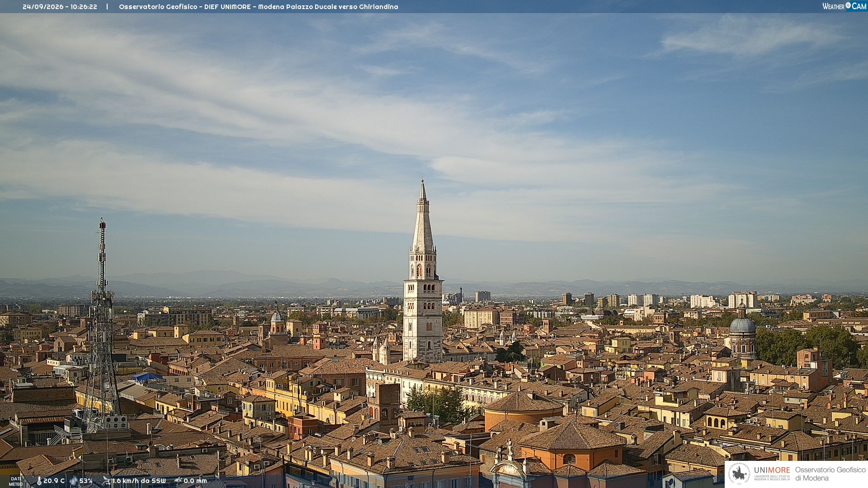This screenshot has width=868, height=488.
Task: Click the thermometer temperature icon
Action: [39, 481]
